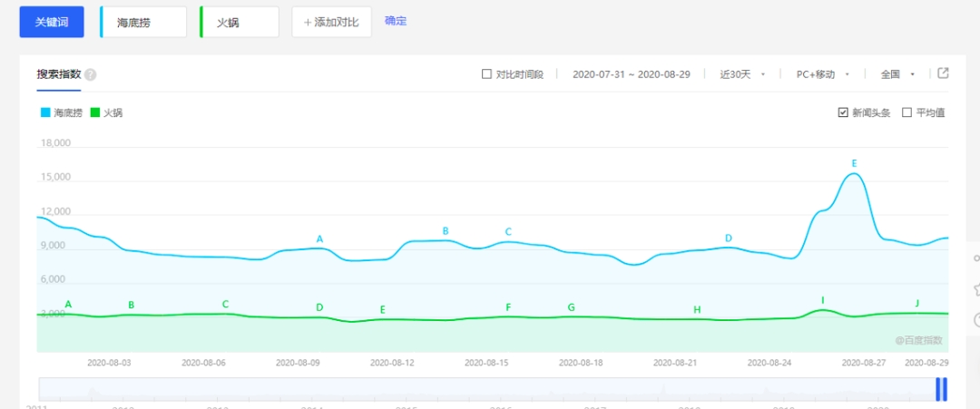Screen dimensions: 980x409
Task: Expand the PC+移动 device dropdown
Action: [822, 74]
